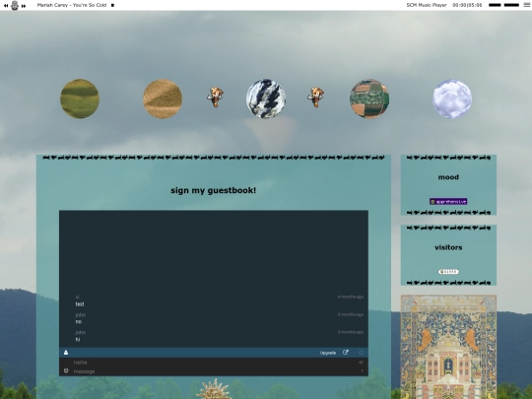
Task: Click the message input field
Action: [214, 371]
